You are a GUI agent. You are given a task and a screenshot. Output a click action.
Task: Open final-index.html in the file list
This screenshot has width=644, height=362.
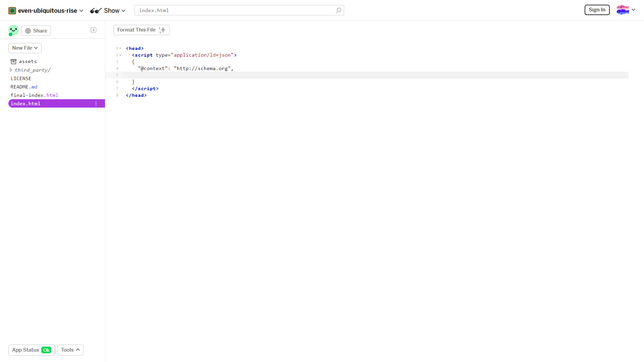coord(34,95)
